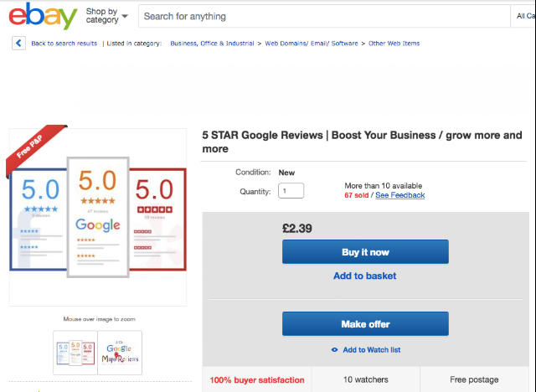Click the eye icon beside Add to Watch list
536x392 pixels.
335,349
